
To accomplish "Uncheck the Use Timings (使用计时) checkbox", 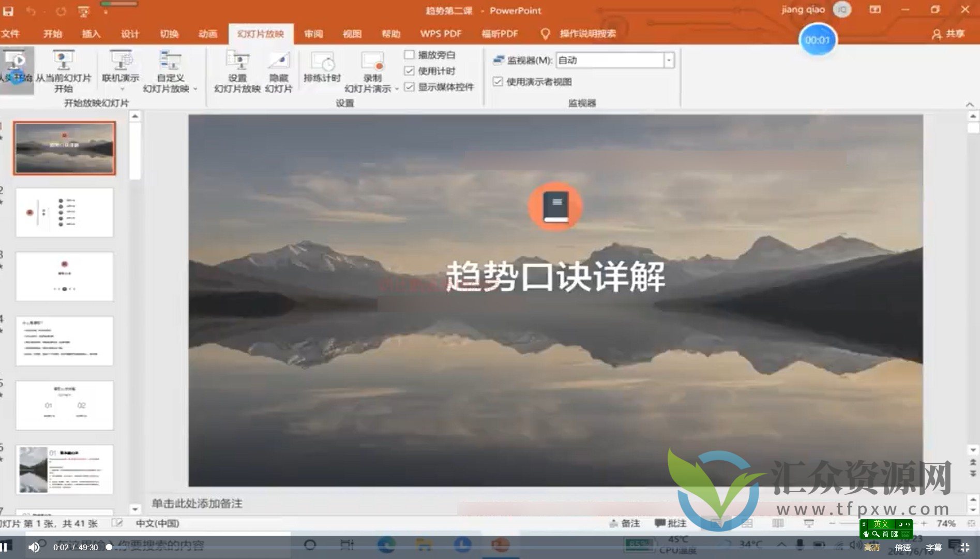I will [x=410, y=71].
